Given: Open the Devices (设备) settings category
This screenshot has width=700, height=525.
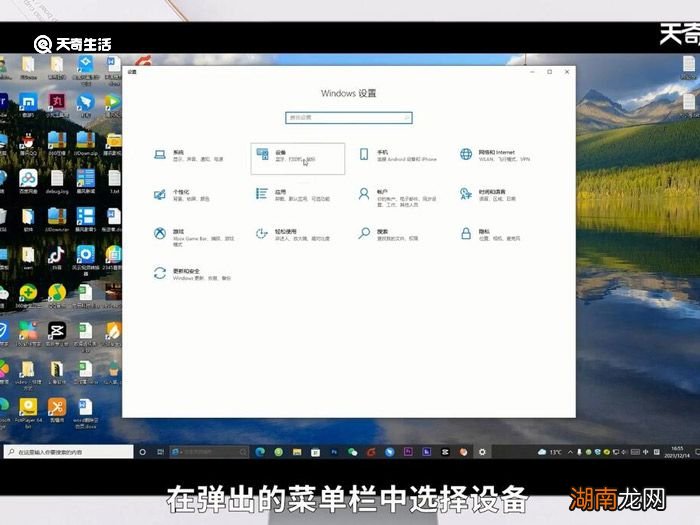Looking at the screenshot, I should pyautogui.click(x=297, y=158).
